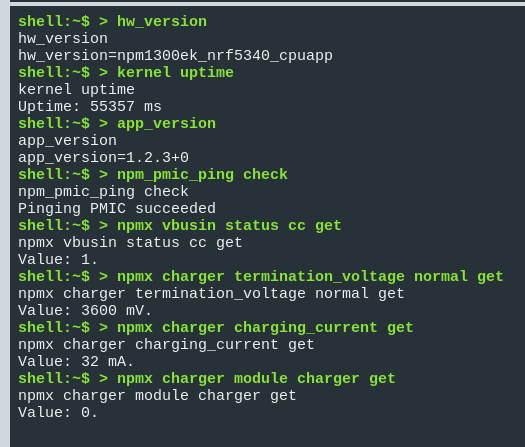Viewport: 525px width, 447px height.
Task: Click the kernel uptime command prompt
Action: [126, 73]
